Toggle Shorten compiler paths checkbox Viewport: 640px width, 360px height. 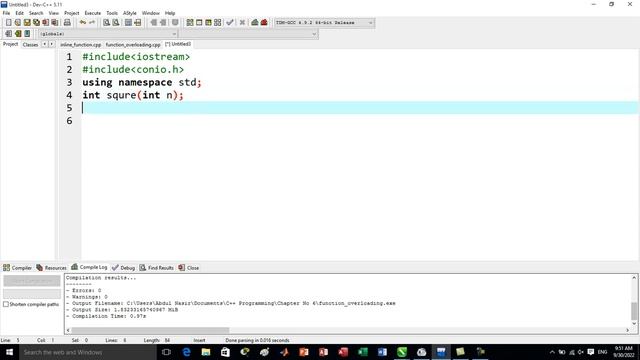(6, 304)
